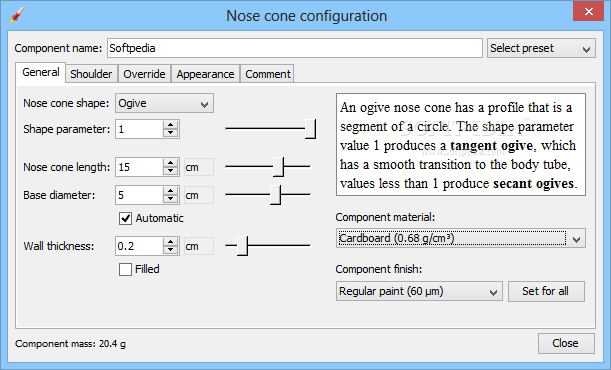611x370 pixels.
Task: Open the Appearance tab
Action: (205, 74)
